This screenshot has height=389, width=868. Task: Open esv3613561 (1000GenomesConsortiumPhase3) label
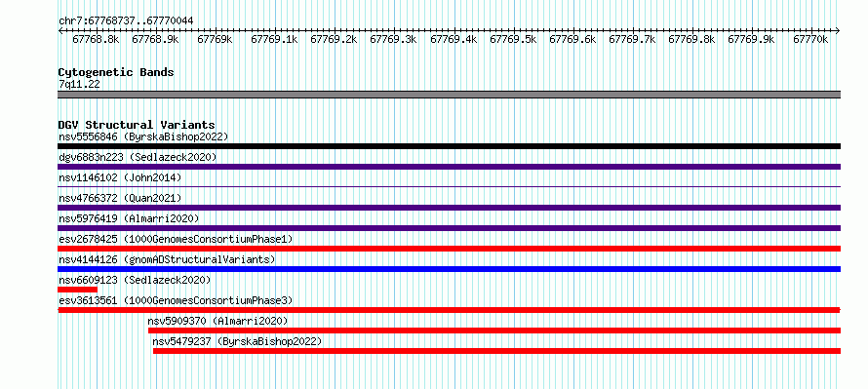(x=176, y=300)
